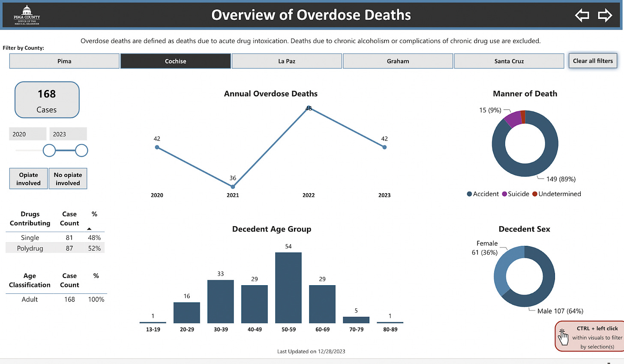This screenshot has width=624, height=364.
Task: Click the Accident legend swatch
Action: click(469, 194)
